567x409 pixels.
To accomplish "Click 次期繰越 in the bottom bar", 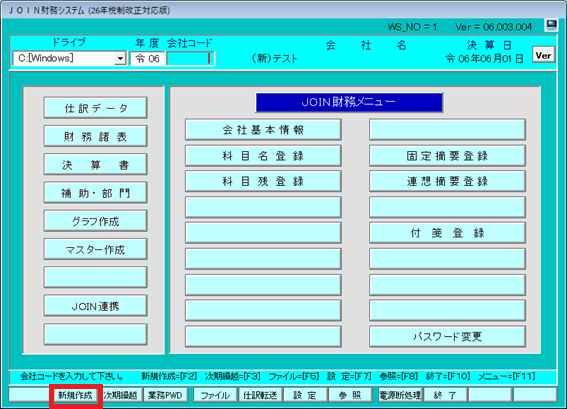I will point(120,395).
